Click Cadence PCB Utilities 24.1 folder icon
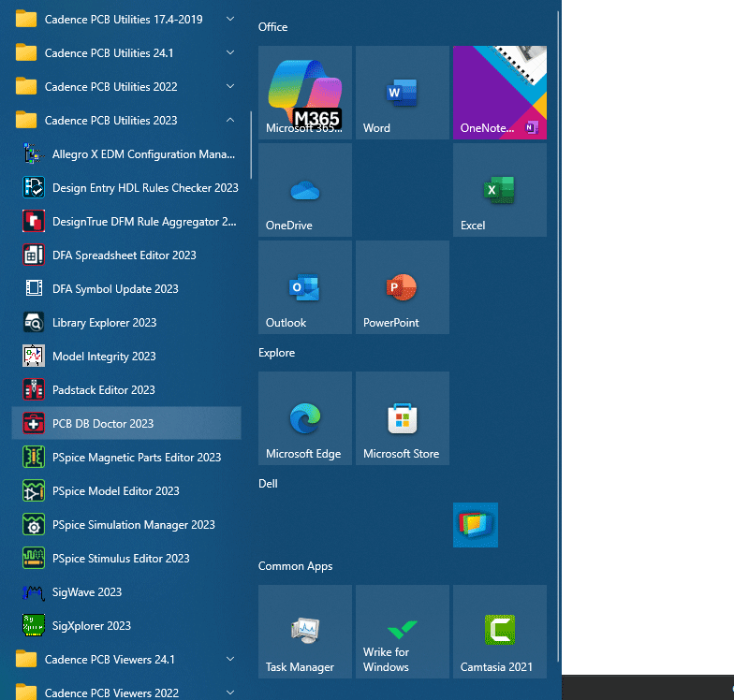This screenshot has height=700, width=734. (26, 52)
